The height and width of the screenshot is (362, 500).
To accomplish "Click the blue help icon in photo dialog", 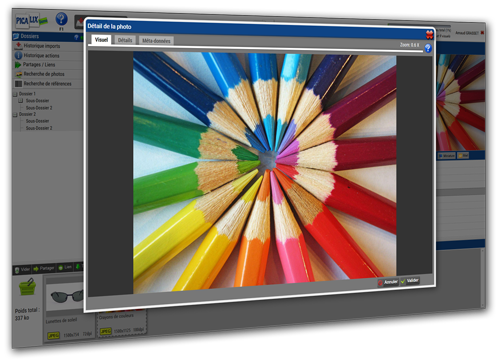I will 428,48.
